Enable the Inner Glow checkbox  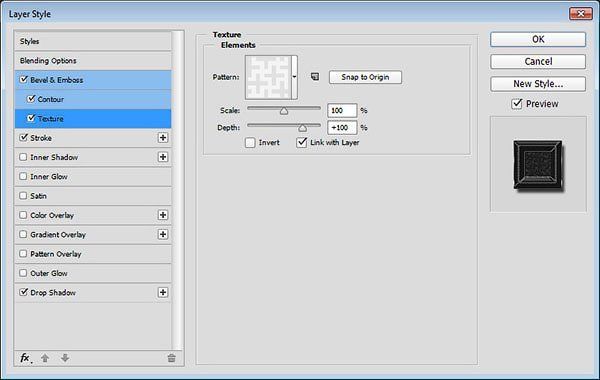tap(23, 176)
